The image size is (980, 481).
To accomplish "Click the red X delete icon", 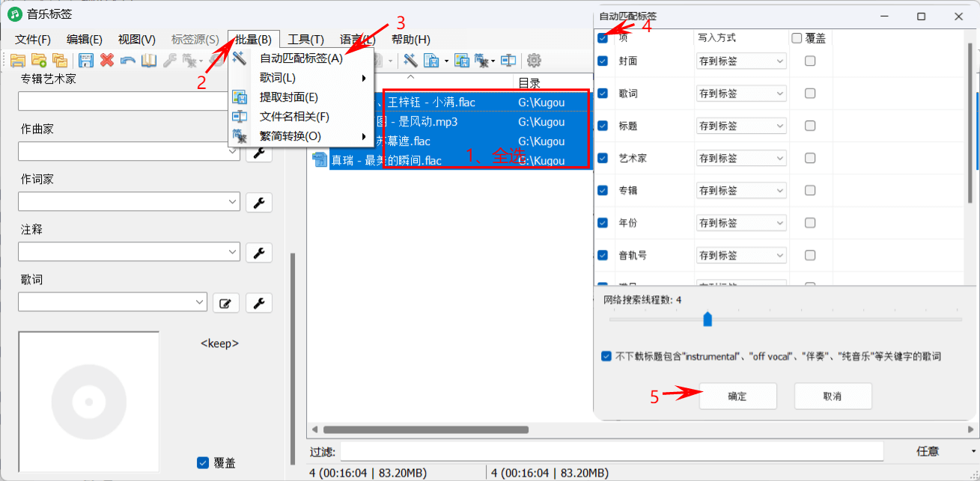I will (x=107, y=60).
